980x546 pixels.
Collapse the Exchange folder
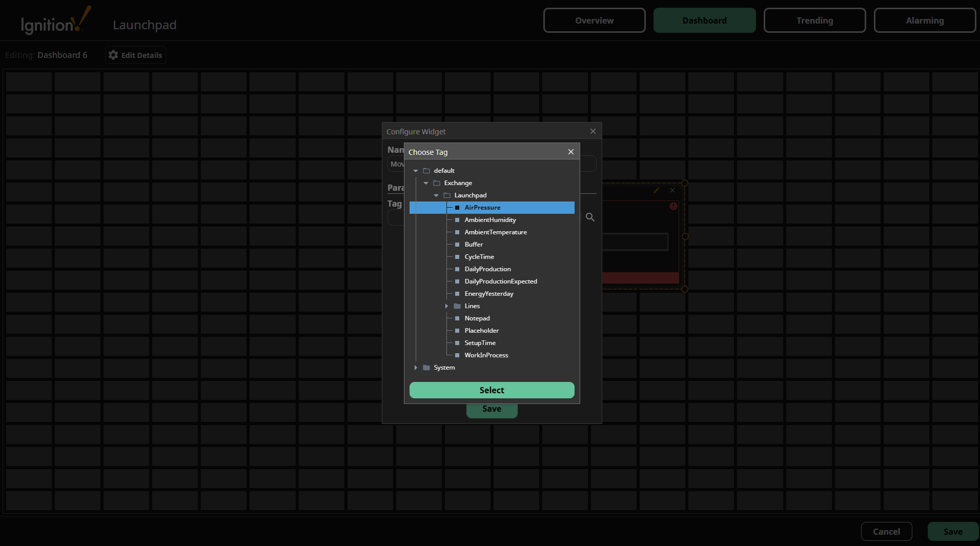pyautogui.click(x=425, y=183)
